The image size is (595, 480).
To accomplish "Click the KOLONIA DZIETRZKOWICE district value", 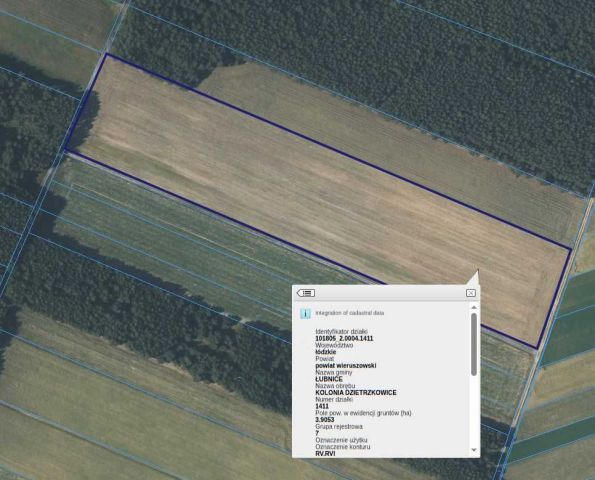I will coord(356,393).
